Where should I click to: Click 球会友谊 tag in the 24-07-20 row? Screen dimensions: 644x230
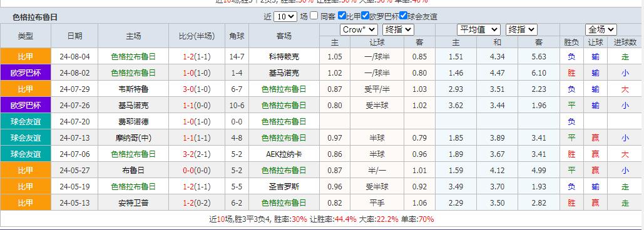(26, 121)
